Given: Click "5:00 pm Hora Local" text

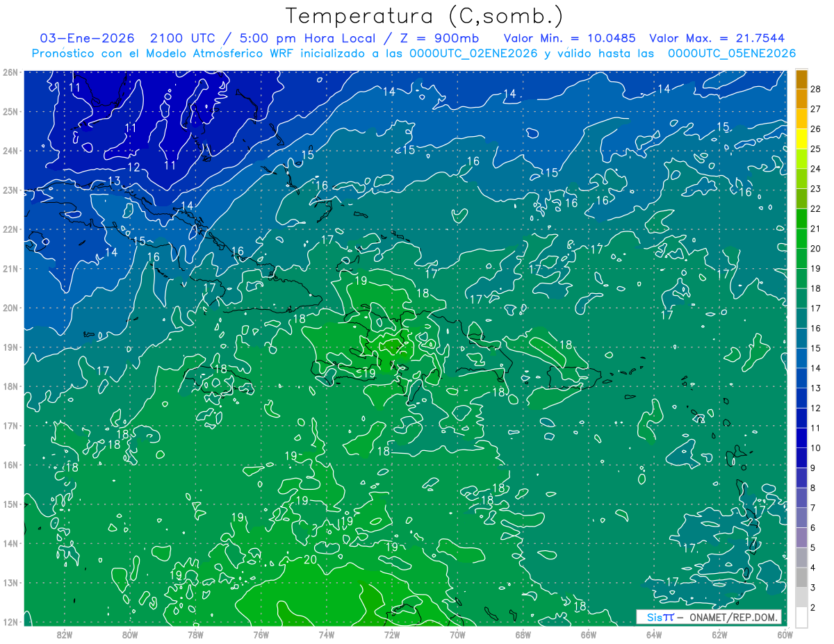Looking at the screenshot, I should click(x=303, y=38).
